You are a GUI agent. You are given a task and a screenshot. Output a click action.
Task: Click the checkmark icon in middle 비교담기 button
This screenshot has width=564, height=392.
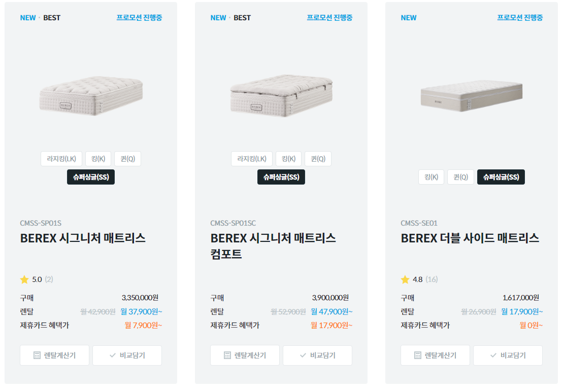point(304,355)
